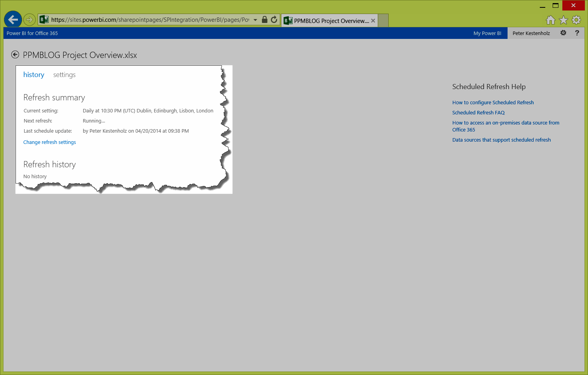588x375 pixels.
Task: Click the Last schedule update value text
Action: [136, 131]
